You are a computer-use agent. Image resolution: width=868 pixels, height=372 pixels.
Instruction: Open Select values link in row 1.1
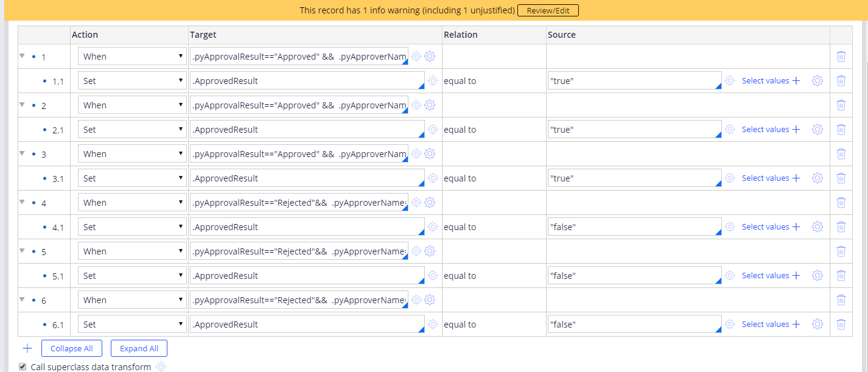pos(766,80)
